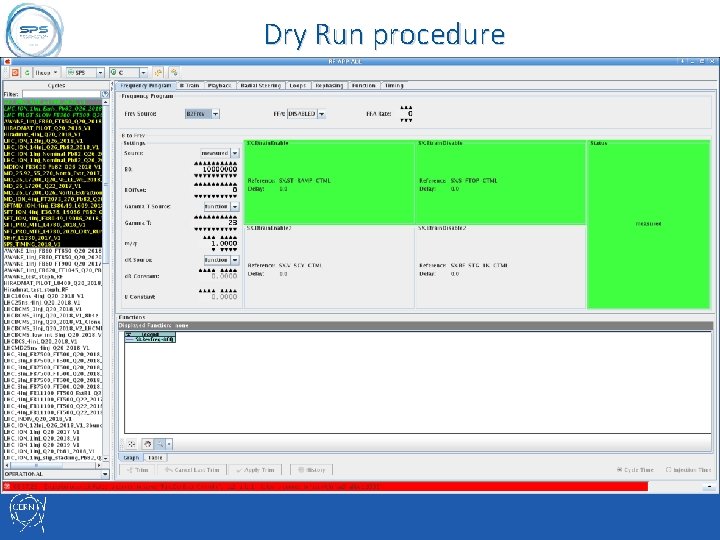Image resolution: width=720 pixels, height=540 pixels.
Task: Select the zoom magnifier tool below the graph
Action: click(x=160, y=444)
